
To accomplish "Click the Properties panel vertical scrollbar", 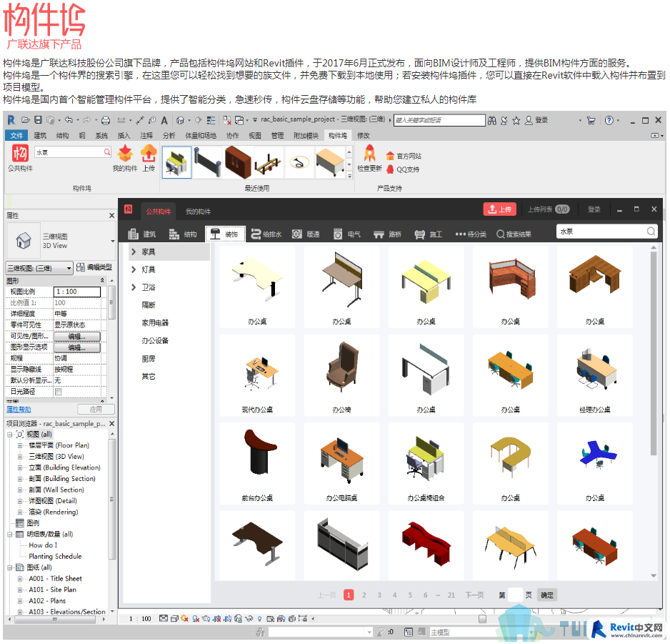I will coord(111,302).
